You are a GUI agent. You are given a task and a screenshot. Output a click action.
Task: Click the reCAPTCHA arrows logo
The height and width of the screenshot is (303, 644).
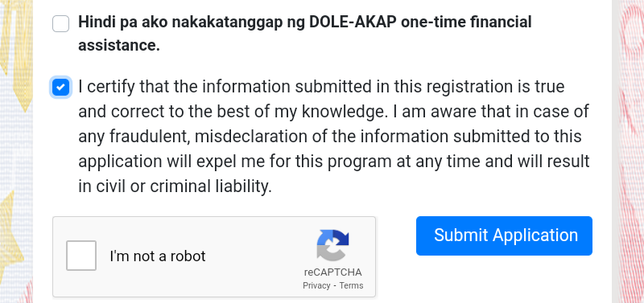(332, 245)
